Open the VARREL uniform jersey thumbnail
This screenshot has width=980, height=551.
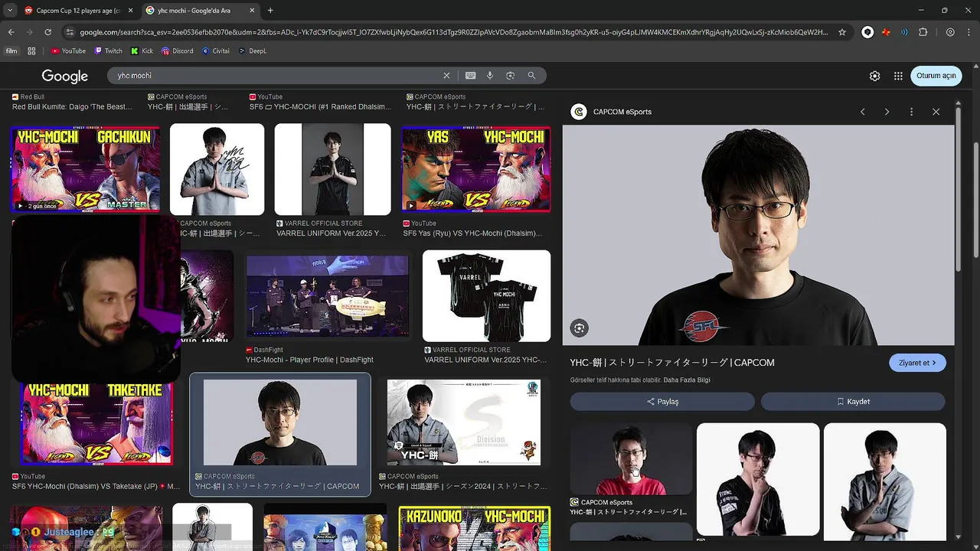pos(486,295)
